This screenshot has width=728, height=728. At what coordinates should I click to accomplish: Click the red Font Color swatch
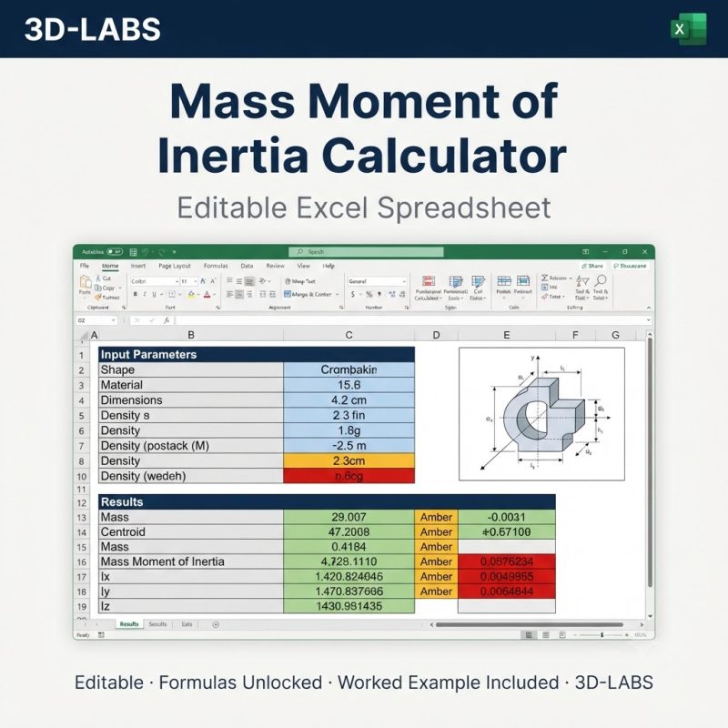[x=207, y=294]
